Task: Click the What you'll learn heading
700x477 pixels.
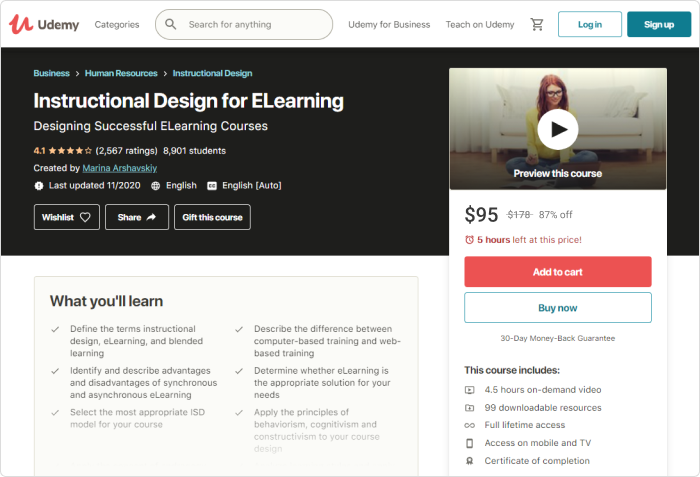Action: click(x=106, y=301)
